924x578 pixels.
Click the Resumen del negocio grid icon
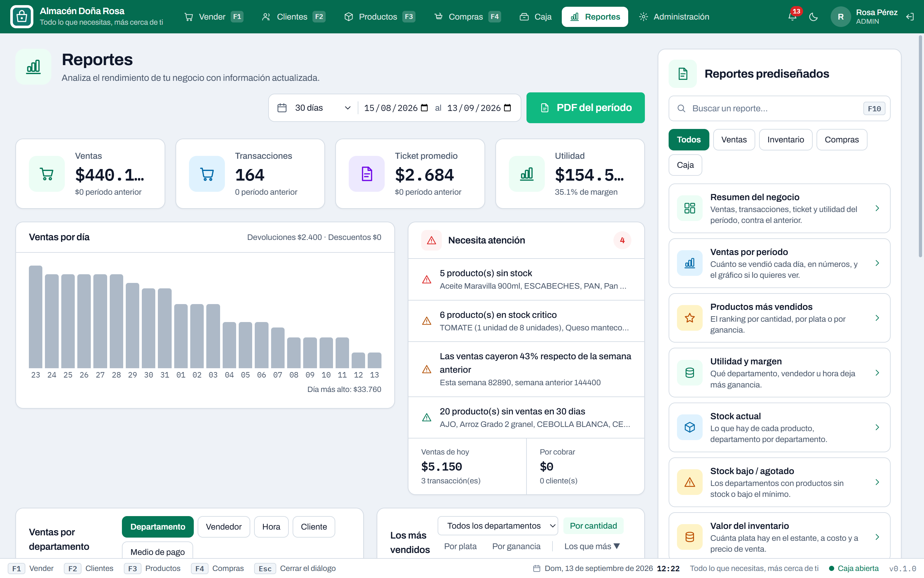[690, 208]
